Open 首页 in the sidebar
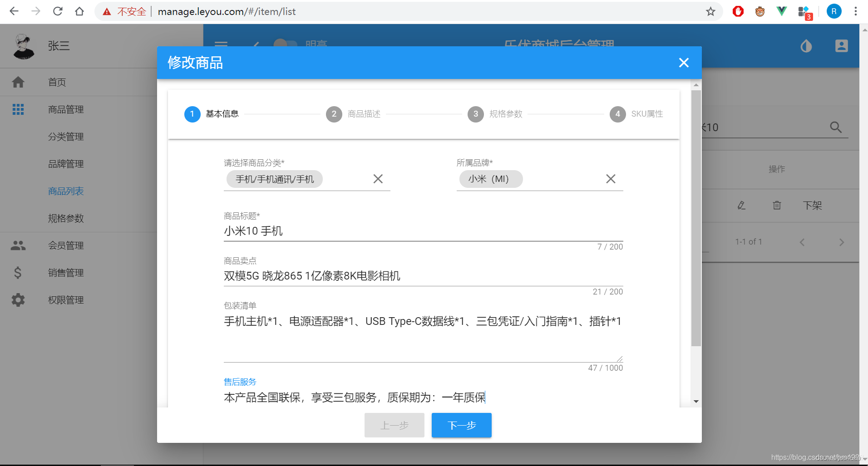868x466 pixels. coord(79,82)
